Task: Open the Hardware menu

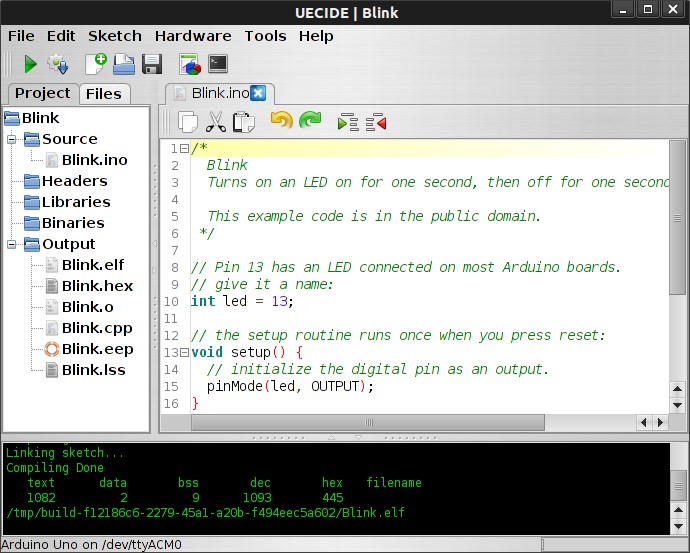Action: 193,36
